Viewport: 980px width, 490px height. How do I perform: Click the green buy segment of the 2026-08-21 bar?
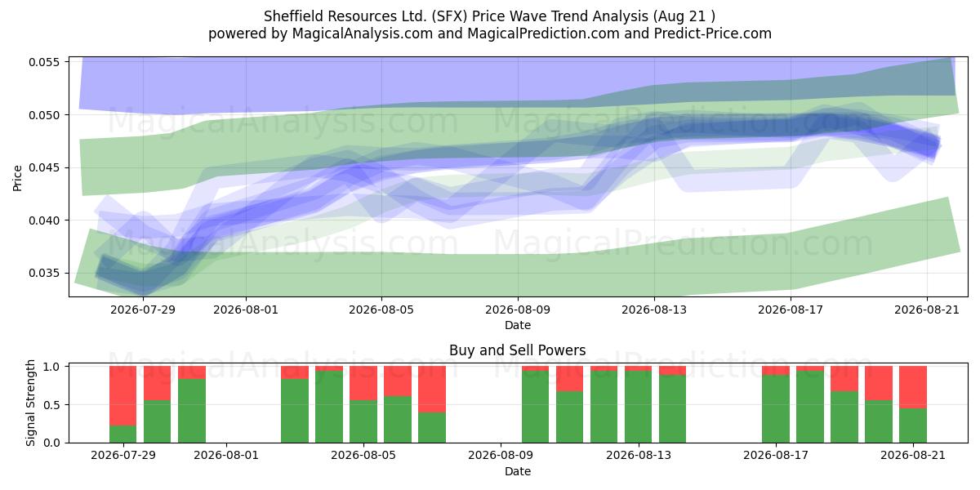(x=913, y=425)
